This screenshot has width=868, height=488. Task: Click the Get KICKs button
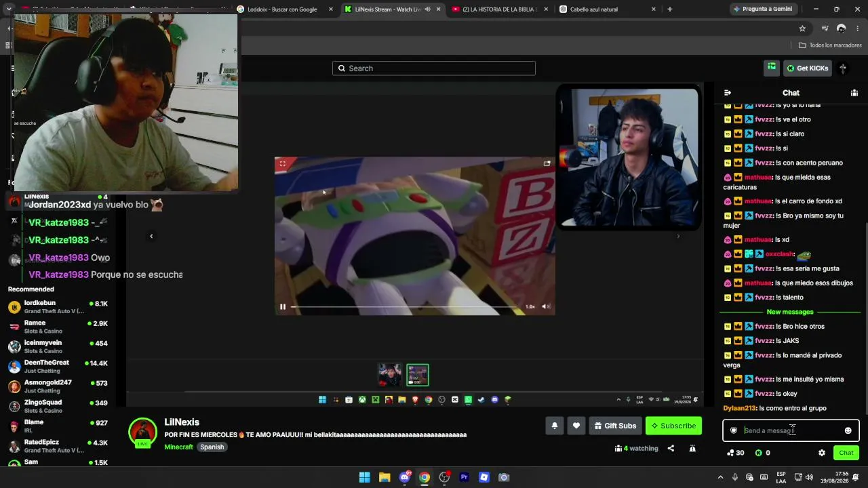[807, 68]
